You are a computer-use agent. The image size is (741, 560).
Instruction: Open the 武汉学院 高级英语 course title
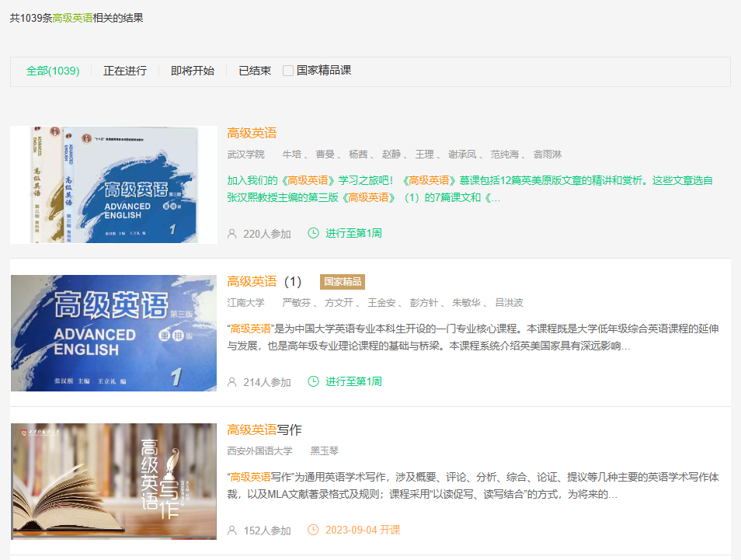252,133
